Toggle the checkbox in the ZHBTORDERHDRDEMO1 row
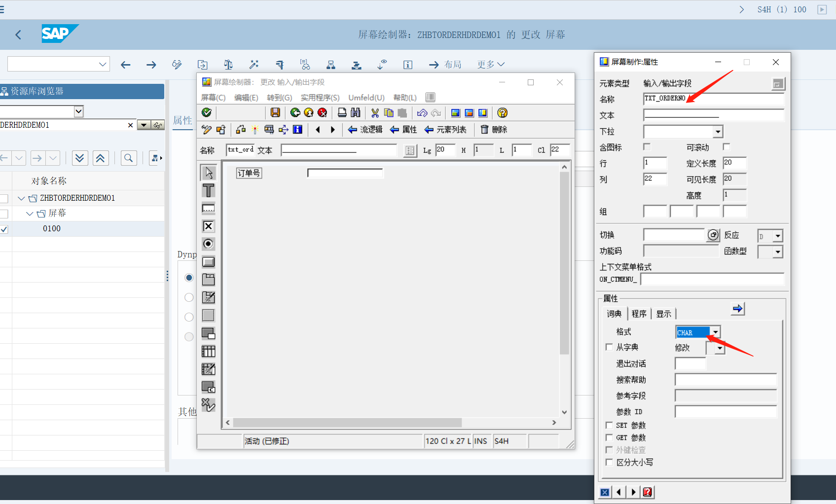The image size is (836, 504). tap(4, 198)
